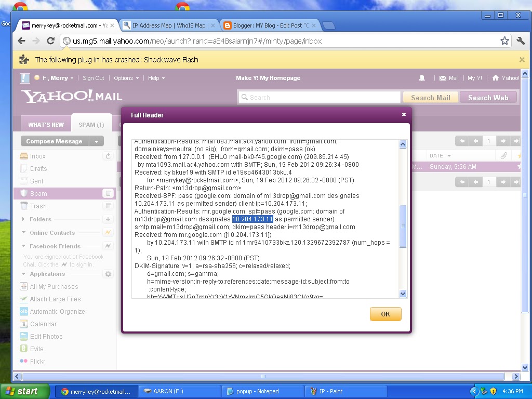This screenshot has height=399, width=532.
Task: Empty Spam with its trash can icon
Action: [x=108, y=193]
